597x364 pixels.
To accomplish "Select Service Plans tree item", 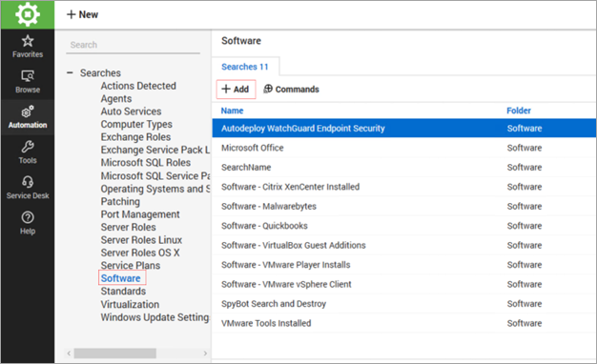I will click(131, 266).
